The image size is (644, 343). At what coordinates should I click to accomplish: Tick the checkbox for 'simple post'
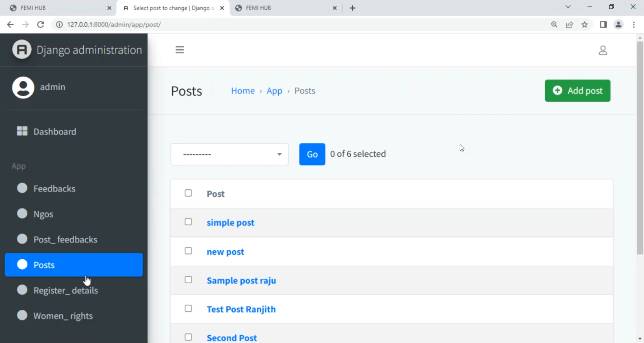tap(188, 222)
